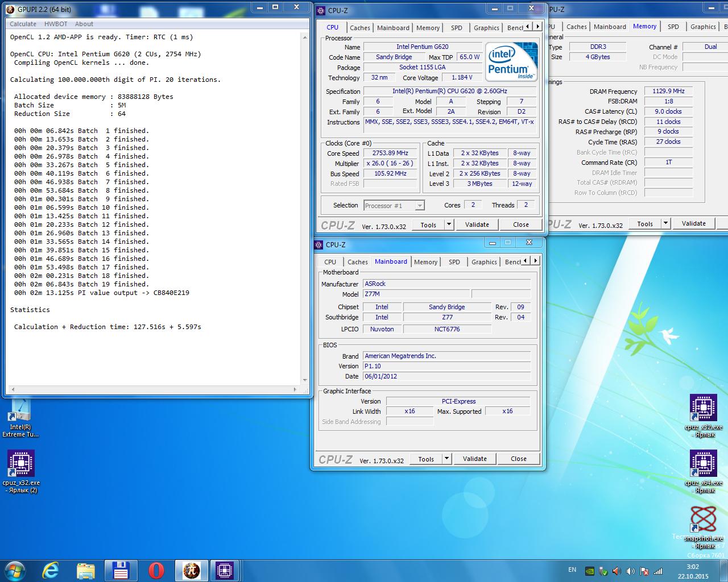
Task: Click the Close button in the CPU-Z Mainboard window
Action: tap(519, 459)
